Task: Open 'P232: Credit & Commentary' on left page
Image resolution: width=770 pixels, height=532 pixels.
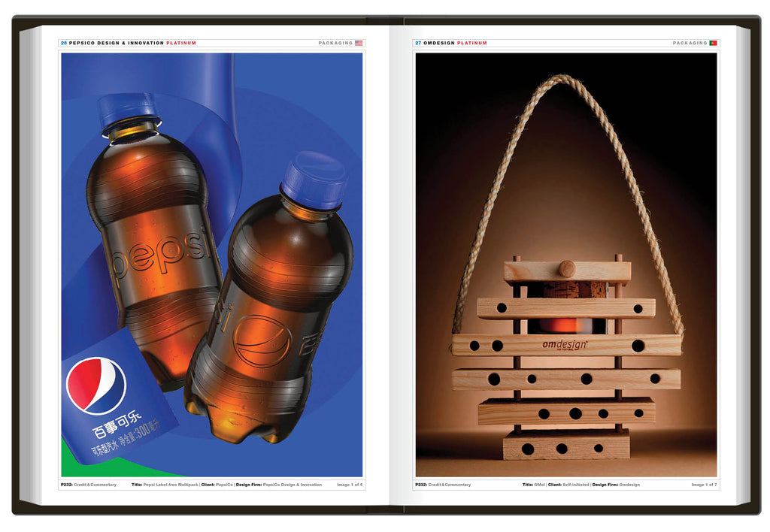Action: pos(89,485)
